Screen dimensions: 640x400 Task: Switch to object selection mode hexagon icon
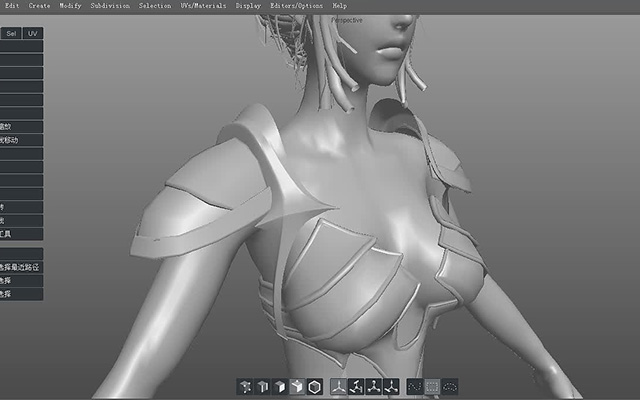(315, 386)
